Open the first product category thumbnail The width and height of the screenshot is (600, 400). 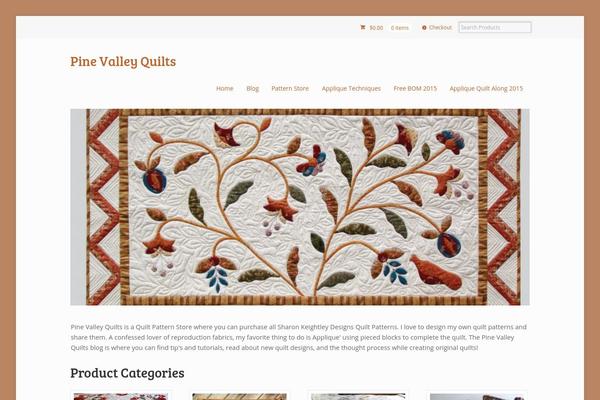[121, 396]
